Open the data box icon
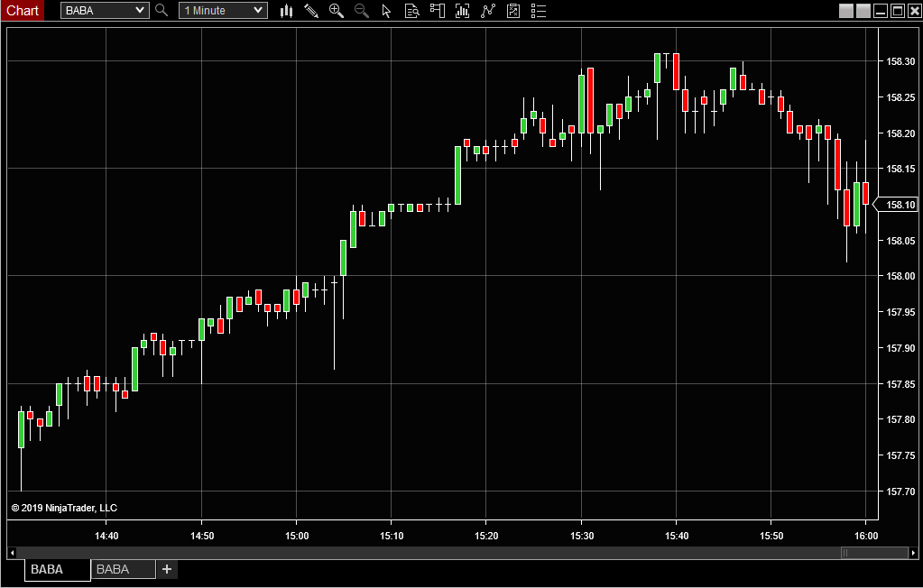Viewport: 923px width, 588px height. pos(412,11)
